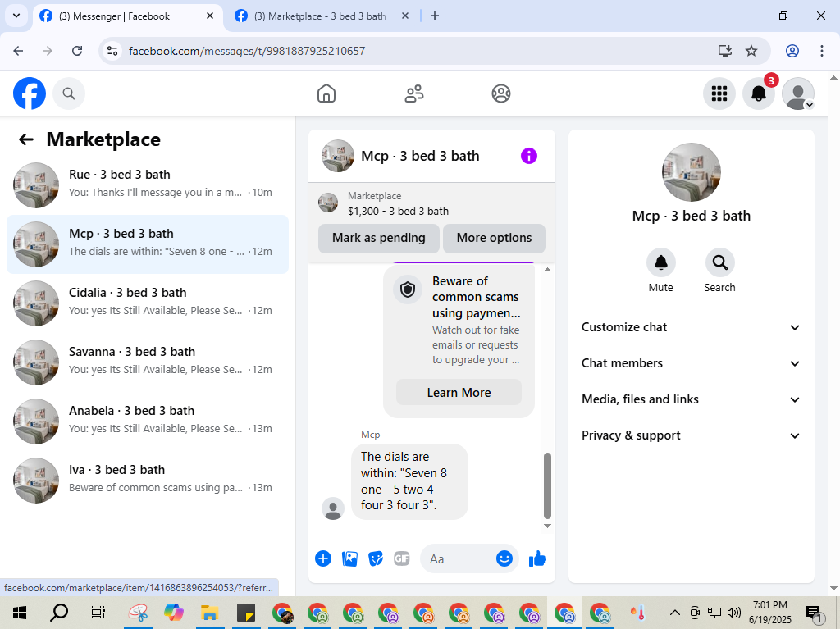Switch to the Messenger | Facebook tab
Image resolution: width=840 pixels, height=629 pixels.
pos(127,16)
